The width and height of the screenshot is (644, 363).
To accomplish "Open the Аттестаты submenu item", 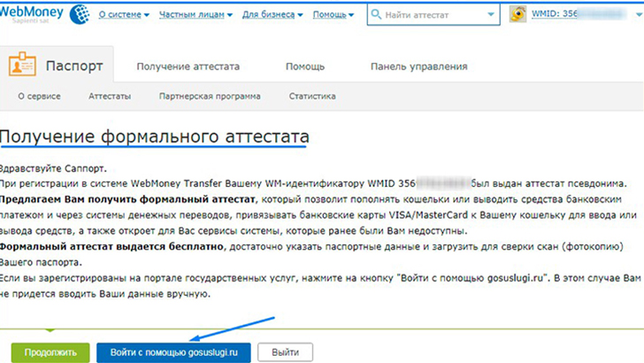I will point(110,97).
